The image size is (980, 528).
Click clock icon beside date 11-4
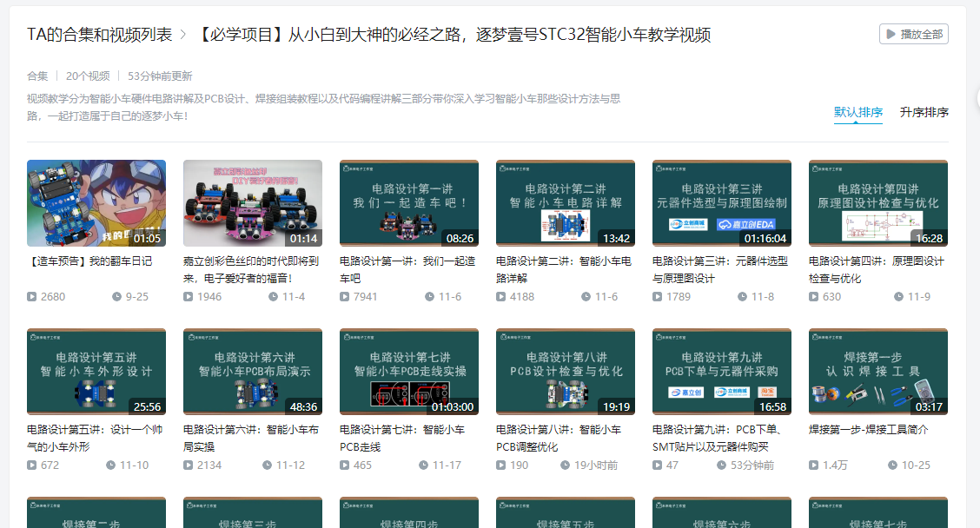273,297
